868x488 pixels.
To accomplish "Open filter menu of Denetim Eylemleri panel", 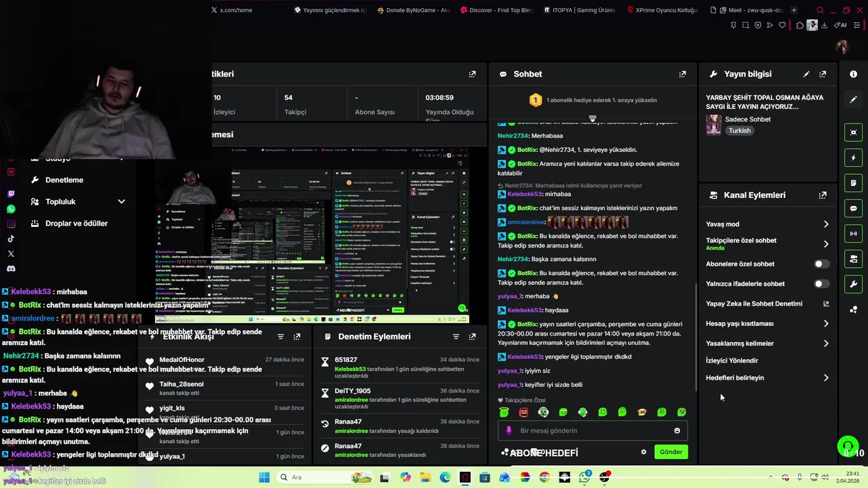I will point(456,337).
